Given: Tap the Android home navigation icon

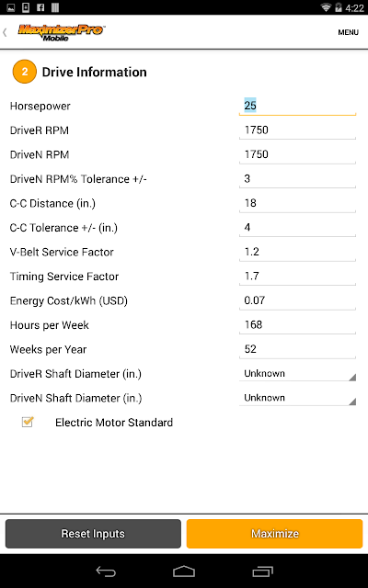Looking at the screenshot, I should point(184,571).
